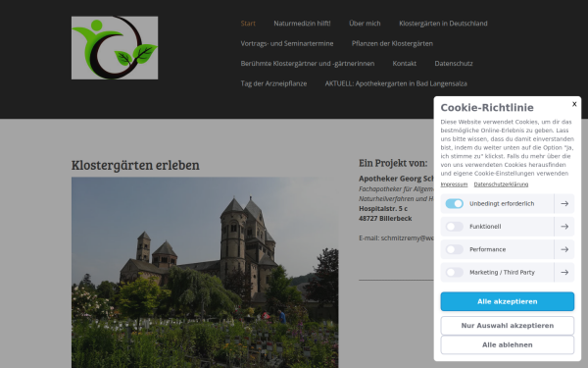Click the E-mail address line
The height and width of the screenshot is (368, 588).
[396, 238]
